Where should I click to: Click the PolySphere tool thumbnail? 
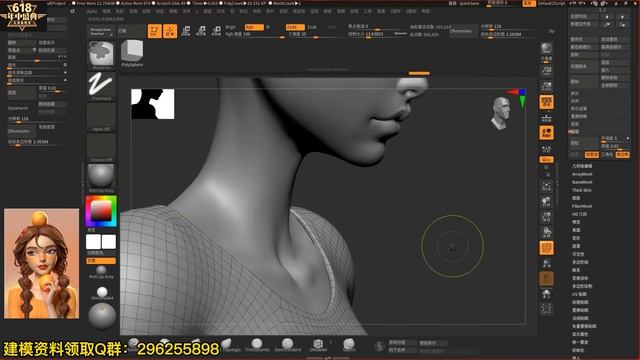coord(132,53)
